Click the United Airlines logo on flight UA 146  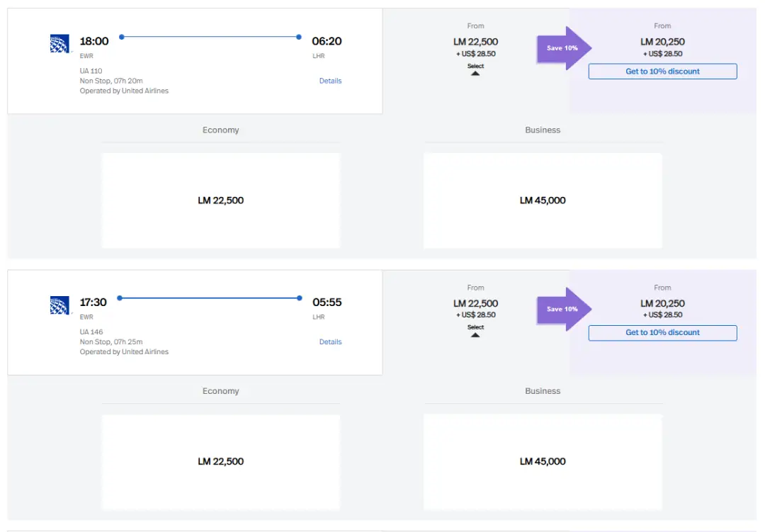click(x=59, y=305)
